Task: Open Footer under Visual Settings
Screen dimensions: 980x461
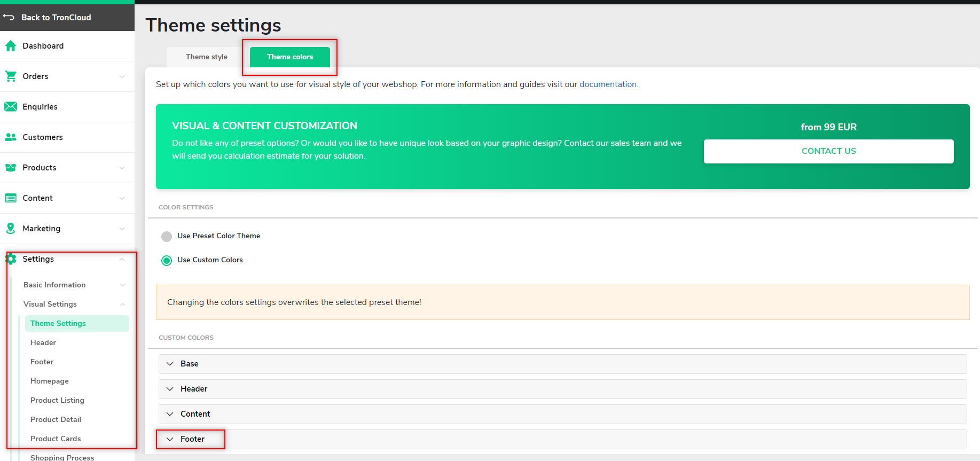Action: (x=42, y=362)
